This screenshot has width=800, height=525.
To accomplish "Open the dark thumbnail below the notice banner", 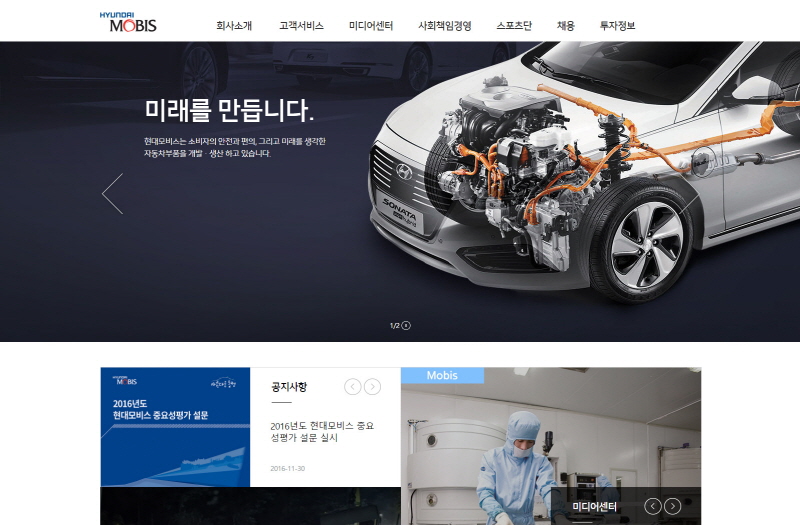I will point(251,506).
